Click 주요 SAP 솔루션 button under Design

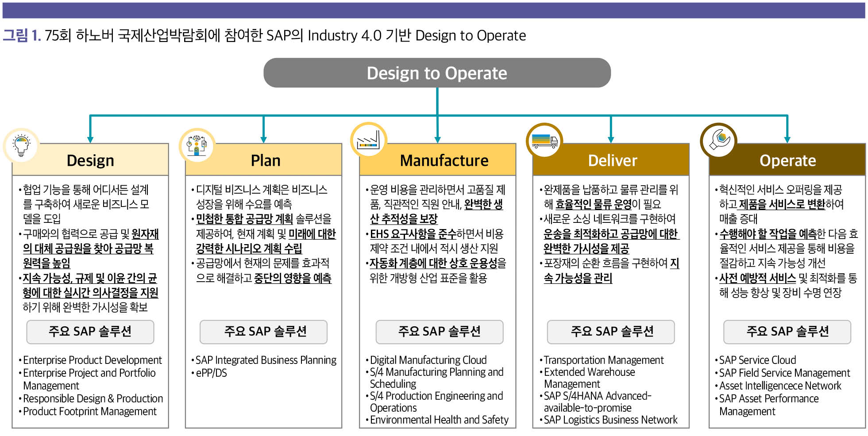tap(90, 332)
